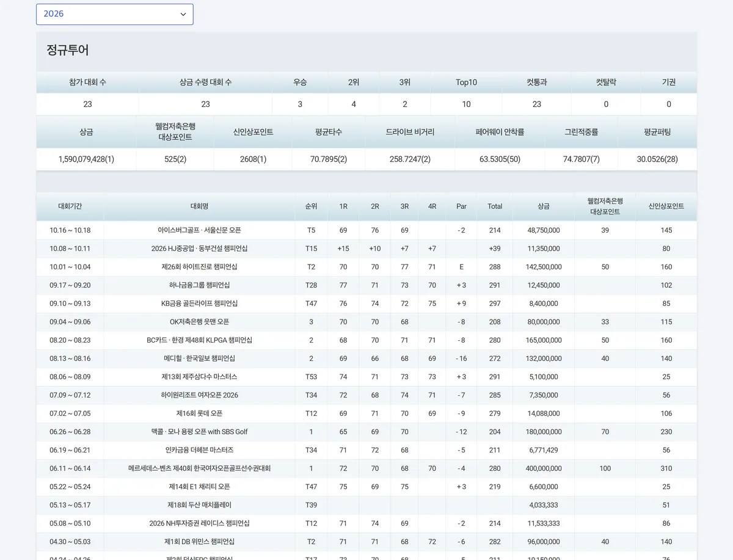Select the 하이원리조트 여자오픈 2026 tournament name
Image resolution: width=733 pixels, height=560 pixels.
pyautogui.click(x=199, y=395)
